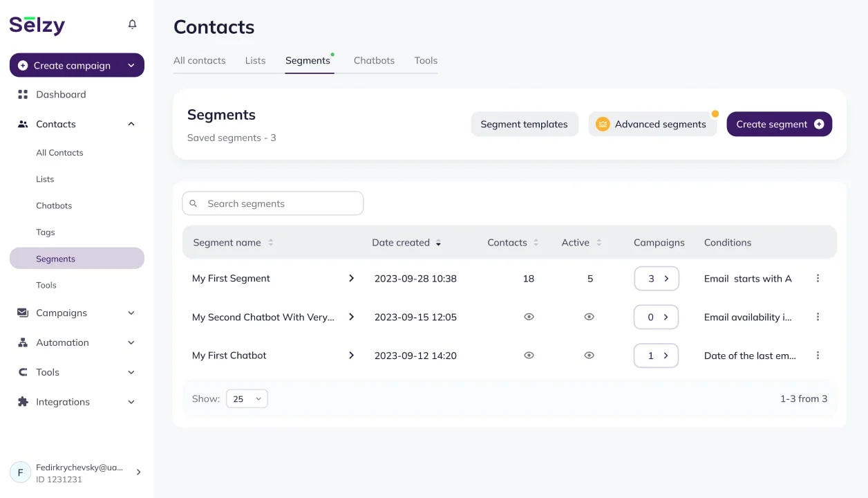Show contacts count for My Second Chatbot

click(529, 317)
